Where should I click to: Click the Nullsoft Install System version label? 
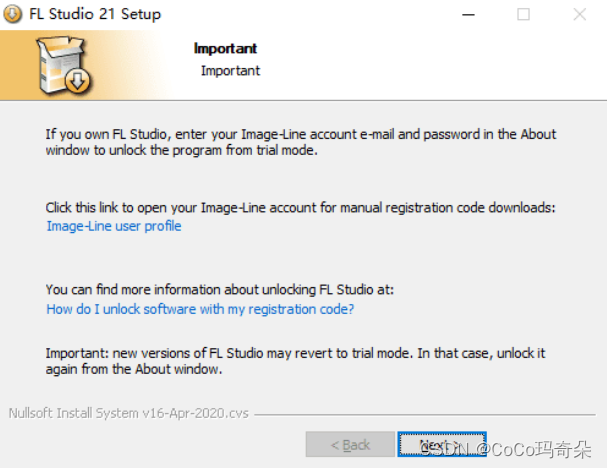coord(129,413)
